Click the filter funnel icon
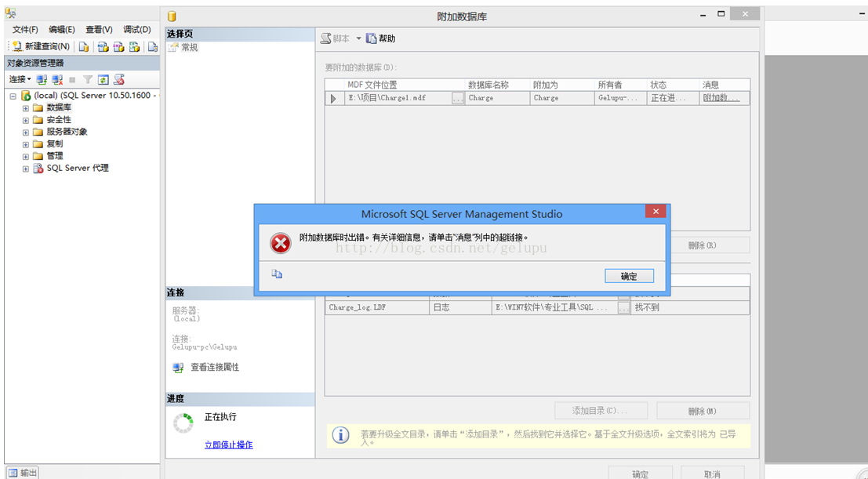Screen dimensions: 868x479 coord(88,80)
